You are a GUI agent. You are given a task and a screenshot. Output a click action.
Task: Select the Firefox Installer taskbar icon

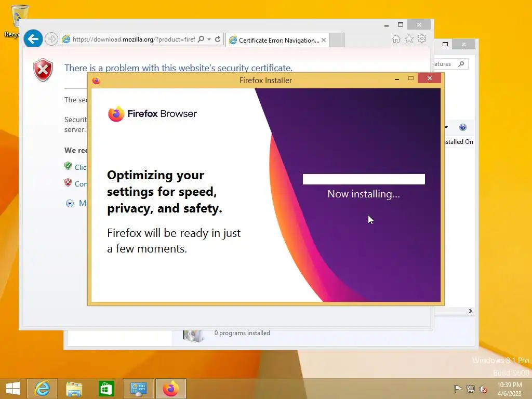click(170, 389)
